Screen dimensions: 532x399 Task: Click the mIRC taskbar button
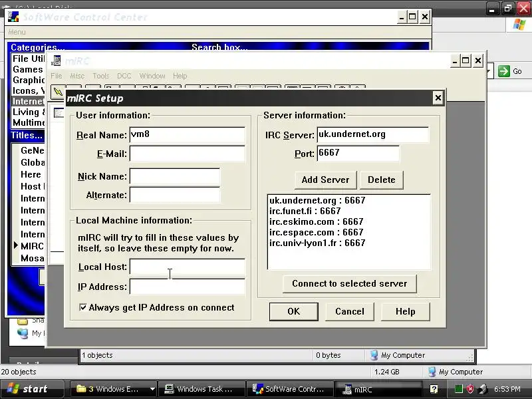378,389
